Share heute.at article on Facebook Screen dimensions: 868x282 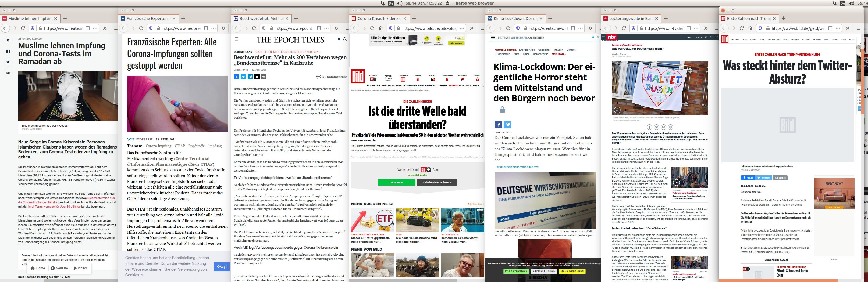tap(8, 51)
